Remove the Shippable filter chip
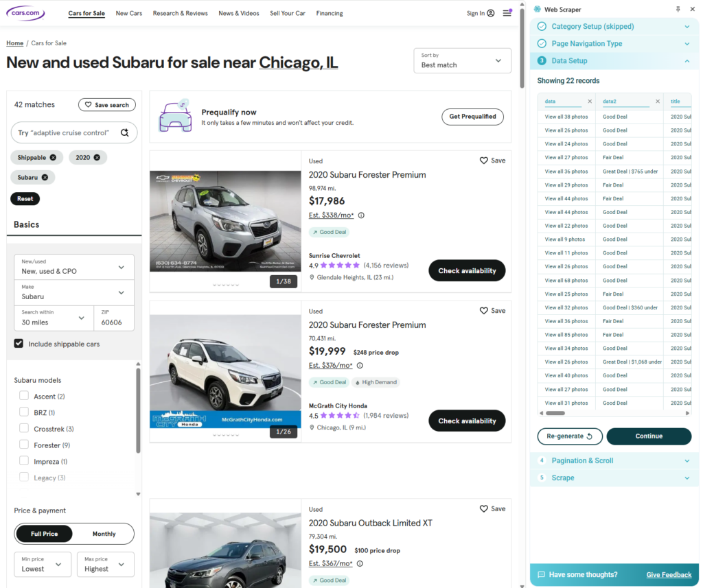The height and width of the screenshot is (588, 703). coord(53,158)
